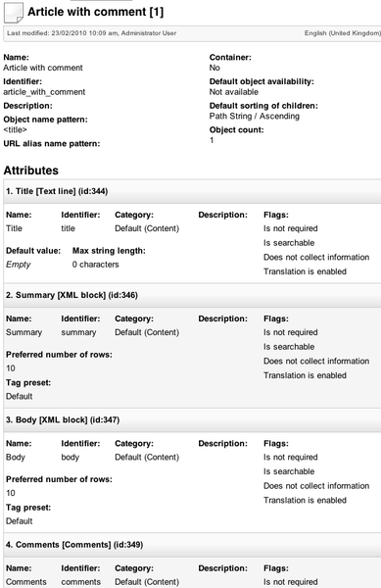
Task: Select the '1. Title [Text line]' attribute header
Action: coord(192,191)
